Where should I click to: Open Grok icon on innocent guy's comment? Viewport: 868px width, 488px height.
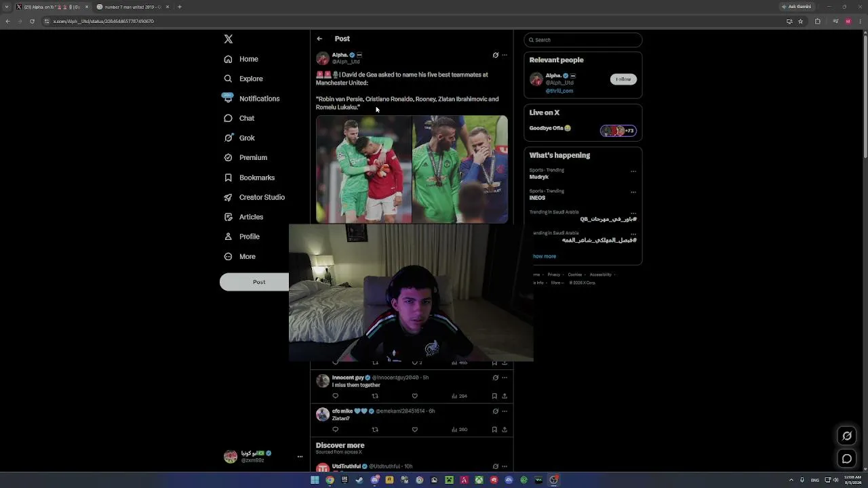pyautogui.click(x=495, y=378)
